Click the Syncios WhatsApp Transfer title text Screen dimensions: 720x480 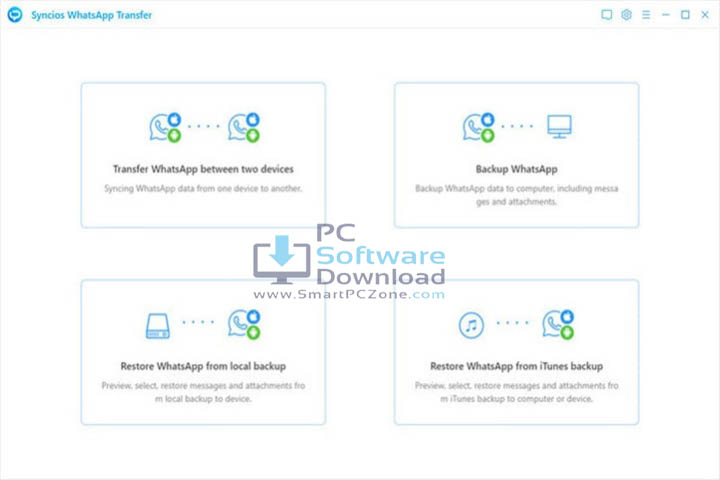pos(91,15)
